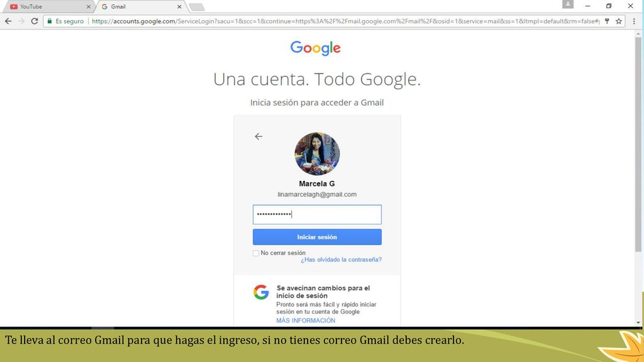
Task: Click the Google logo at page top
Action: (316, 48)
